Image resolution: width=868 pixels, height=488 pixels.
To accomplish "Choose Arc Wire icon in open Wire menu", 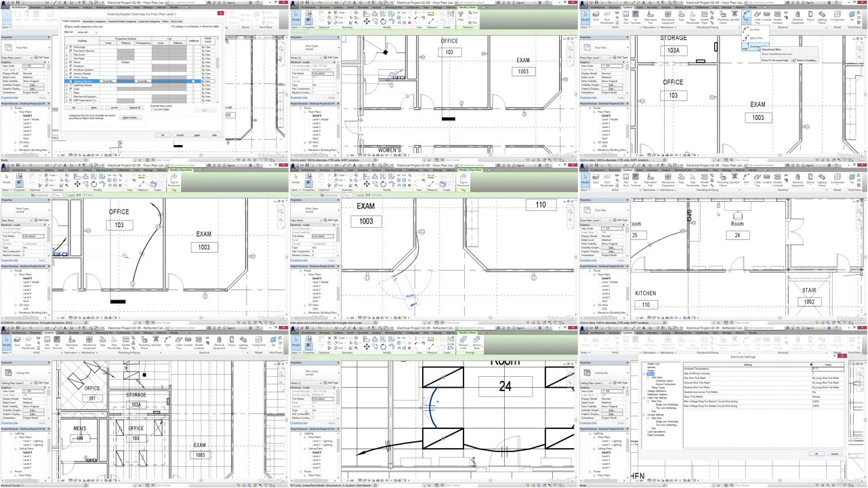I will pyautogui.click(x=746, y=29).
